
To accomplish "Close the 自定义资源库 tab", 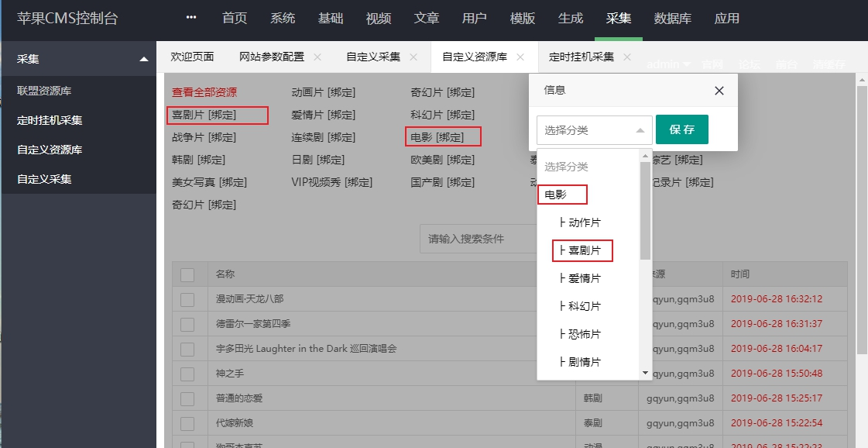I will coord(520,57).
